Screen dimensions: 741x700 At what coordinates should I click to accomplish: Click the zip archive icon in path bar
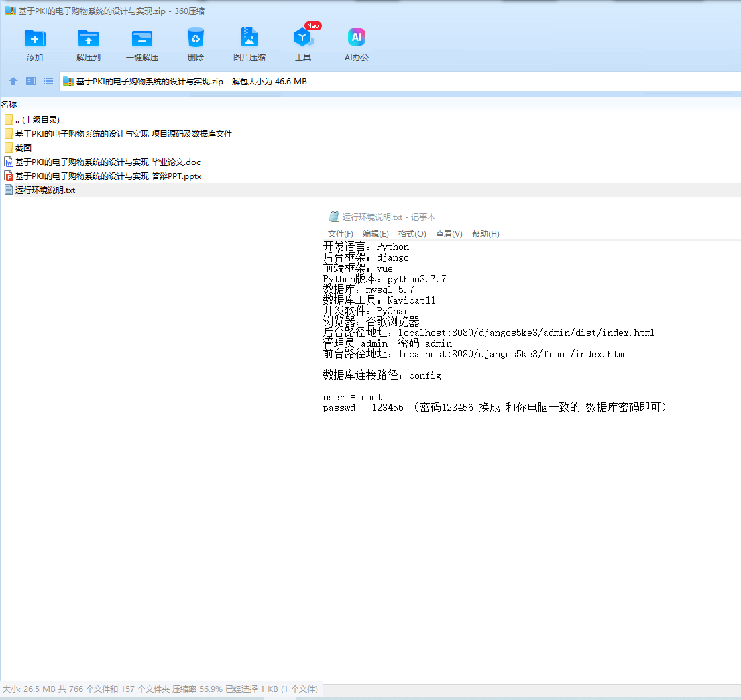[x=68, y=81]
